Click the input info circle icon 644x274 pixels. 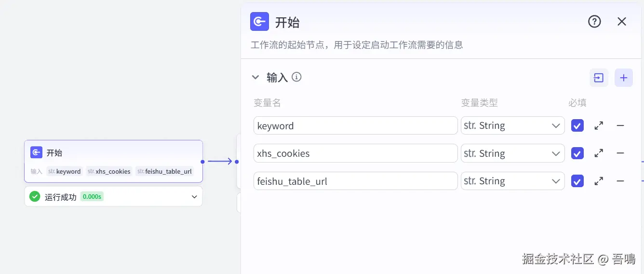[297, 77]
